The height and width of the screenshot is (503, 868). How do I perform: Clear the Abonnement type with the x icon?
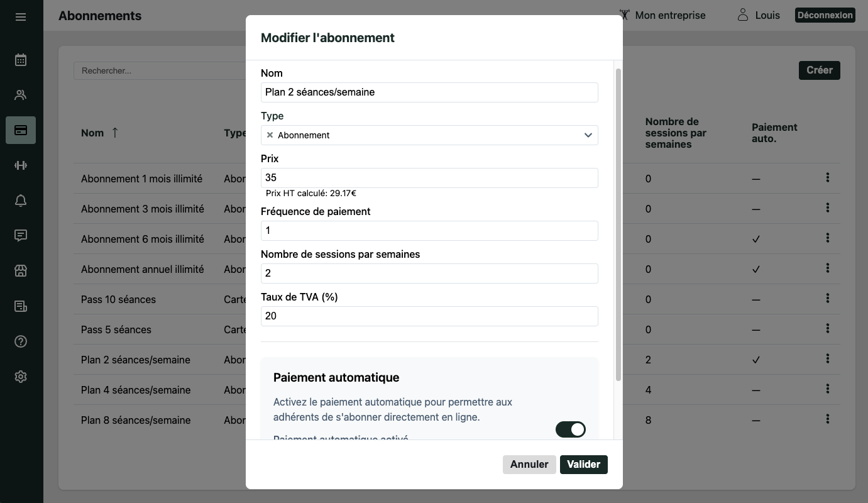click(270, 135)
